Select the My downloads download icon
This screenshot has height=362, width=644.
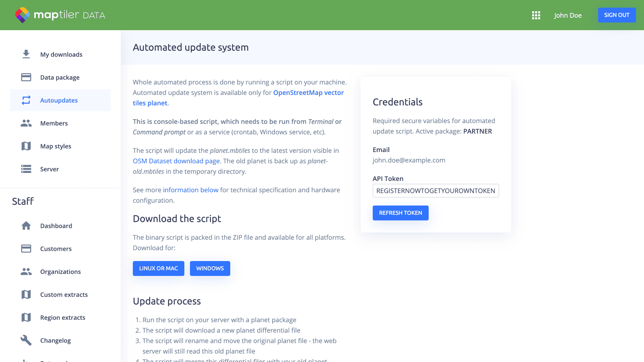[26, 54]
